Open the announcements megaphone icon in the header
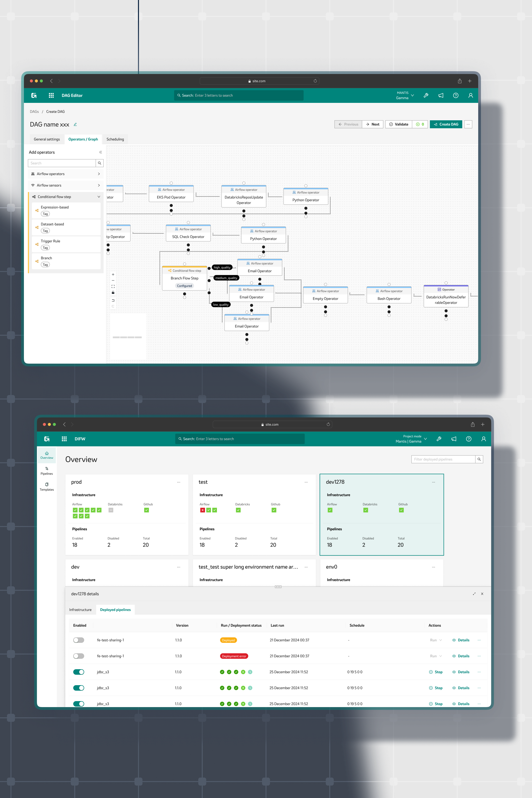The height and width of the screenshot is (798, 532). point(441,95)
